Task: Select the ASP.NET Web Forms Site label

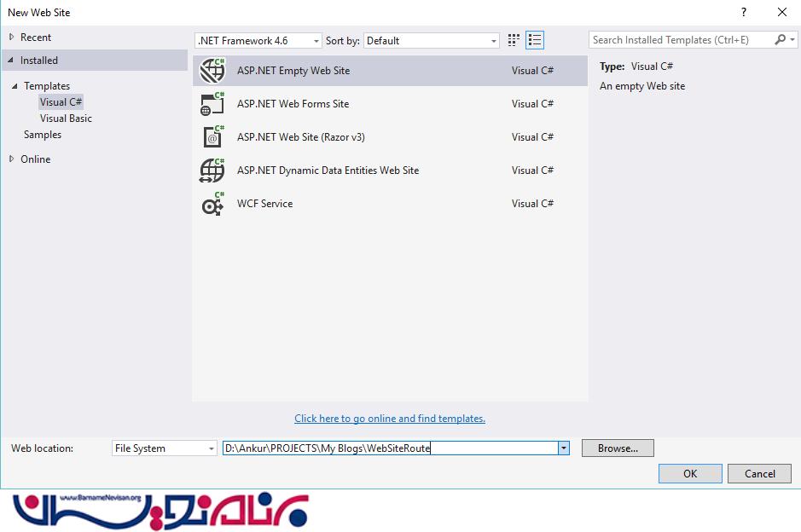Action: coord(293,104)
